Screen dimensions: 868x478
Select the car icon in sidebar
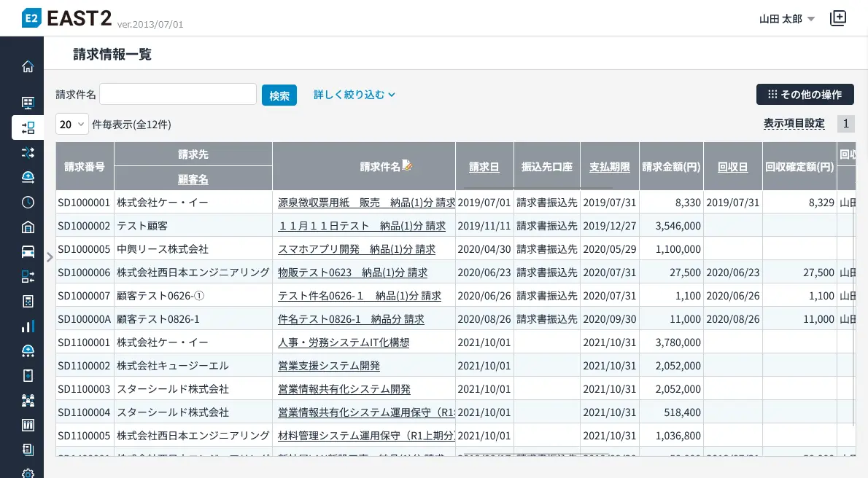click(28, 252)
